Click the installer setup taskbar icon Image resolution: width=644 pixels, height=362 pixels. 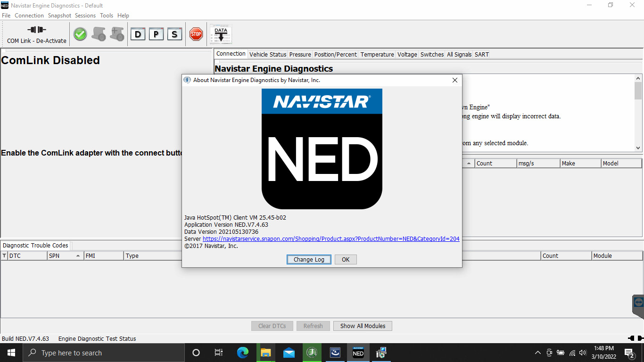point(381,353)
